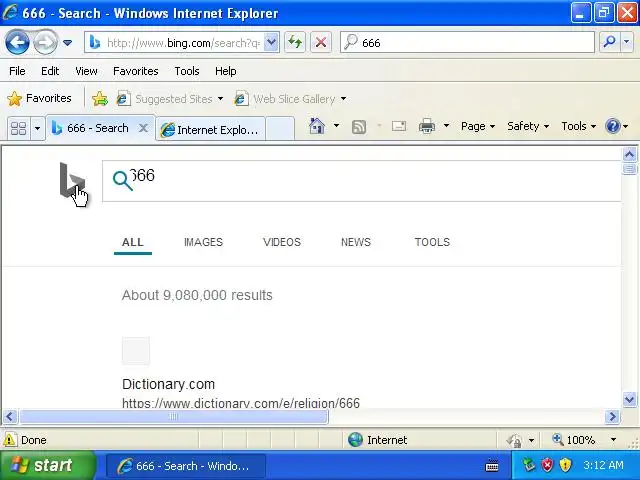Expand the Print options dropdown arrow
Viewport: 640px width, 480px height.
click(446, 126)
